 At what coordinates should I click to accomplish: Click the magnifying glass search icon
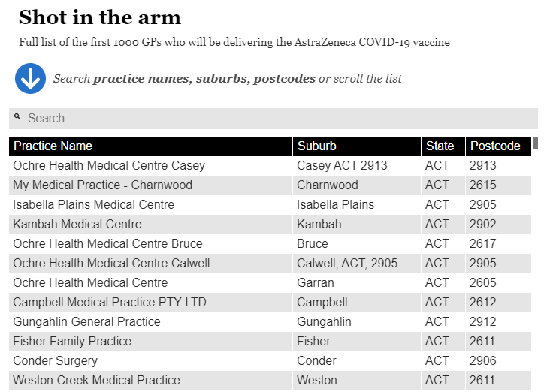(x=17, y=116)
